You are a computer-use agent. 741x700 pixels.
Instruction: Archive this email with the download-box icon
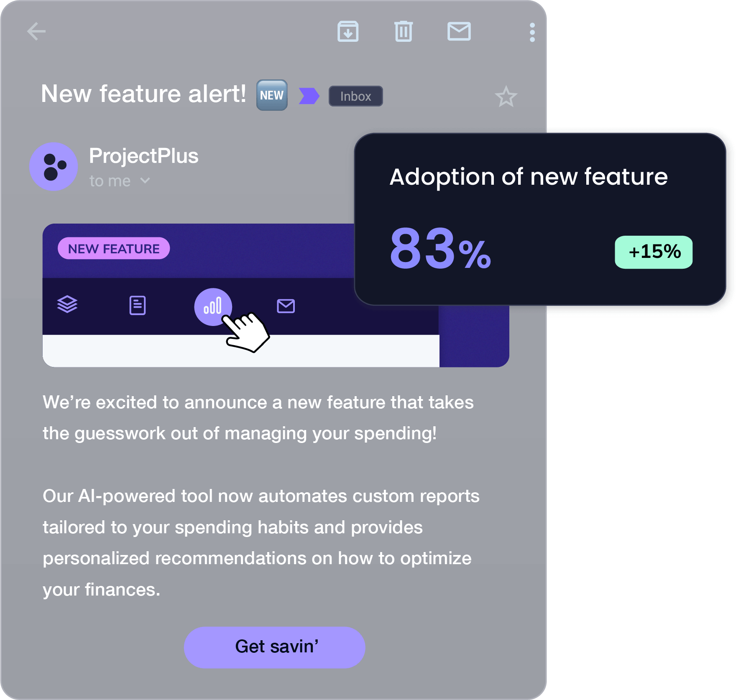[348, 31]
